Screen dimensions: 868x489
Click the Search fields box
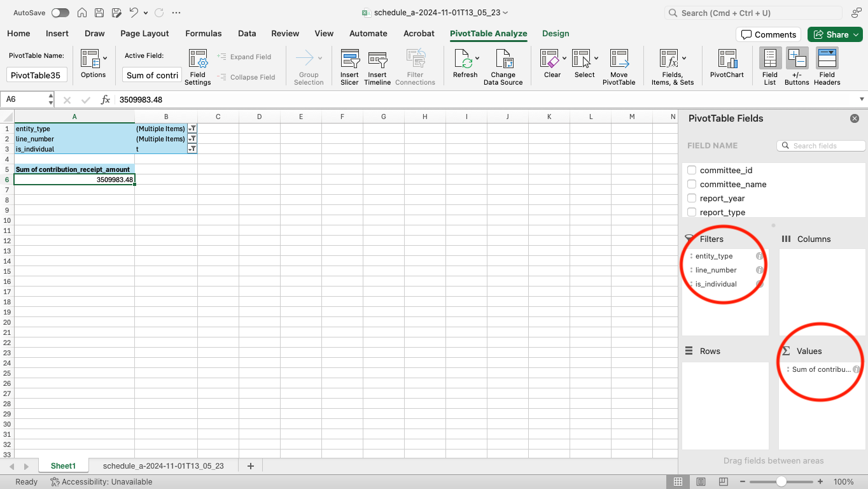tap(821, 146)
